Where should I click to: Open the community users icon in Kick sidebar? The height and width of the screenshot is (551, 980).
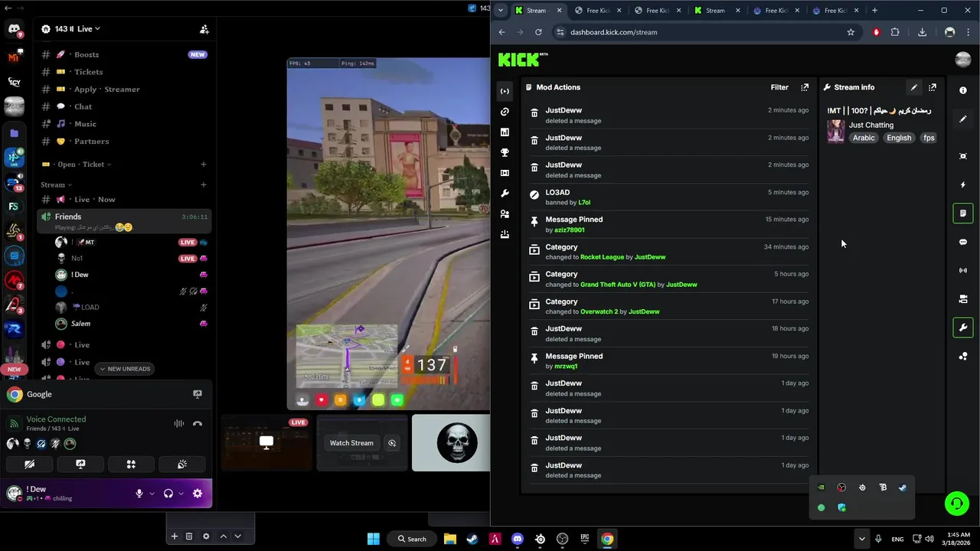505,214
